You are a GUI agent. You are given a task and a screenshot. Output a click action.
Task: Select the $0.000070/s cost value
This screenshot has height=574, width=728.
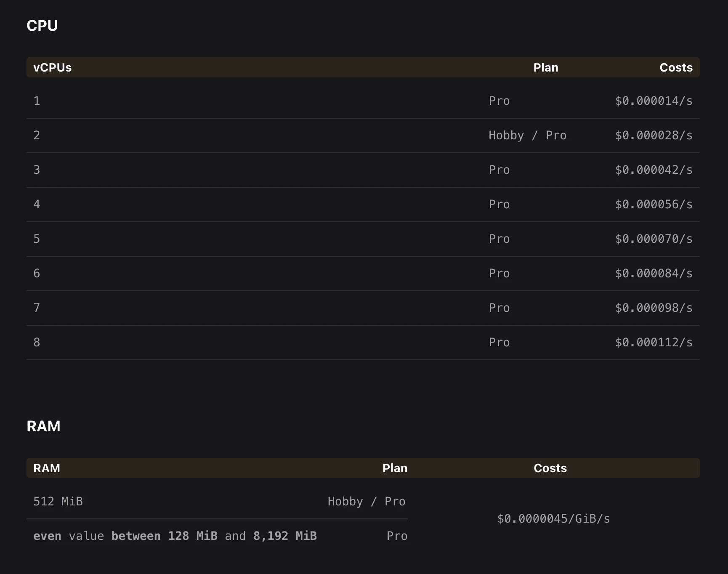[654, 239]
